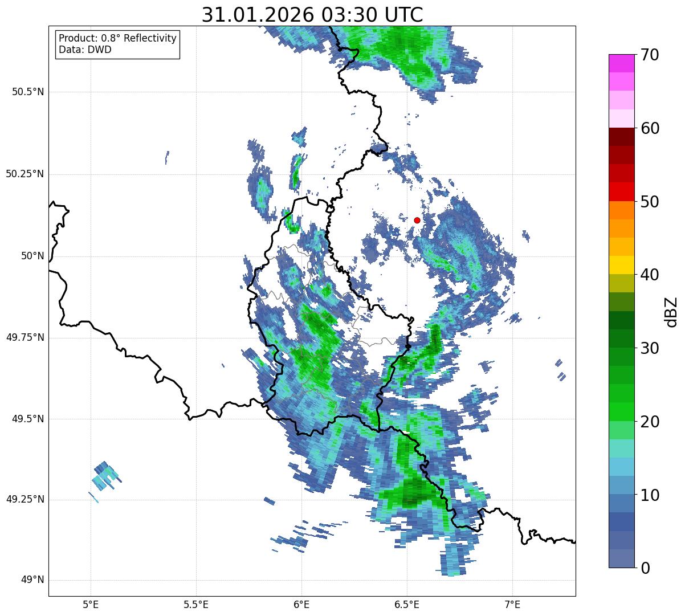Image resolution: width=685 pixels, height=616 pixels.
Task: Click the colorbar tick label 50
Action: (650, 202)
